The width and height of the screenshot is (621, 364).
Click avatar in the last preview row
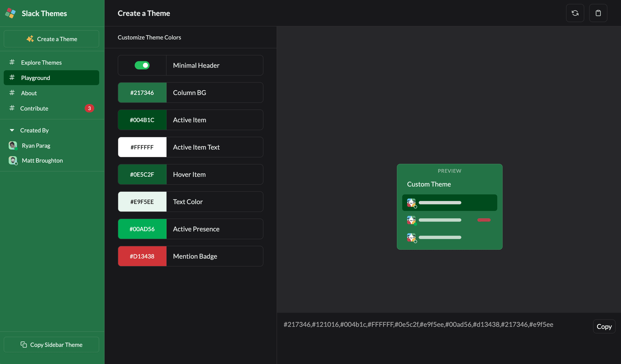pyautogui.click(x=411, y=237)
